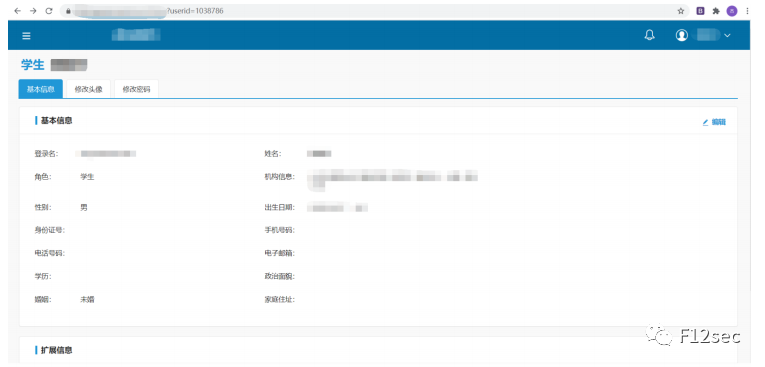The image size is (765, 367).
Task: Click the 扩展信息 section heading
Action: coord(56,350)
